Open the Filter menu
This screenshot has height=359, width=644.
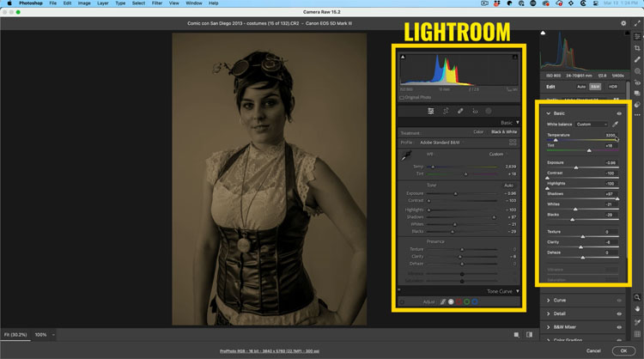[x=157, y=3]
